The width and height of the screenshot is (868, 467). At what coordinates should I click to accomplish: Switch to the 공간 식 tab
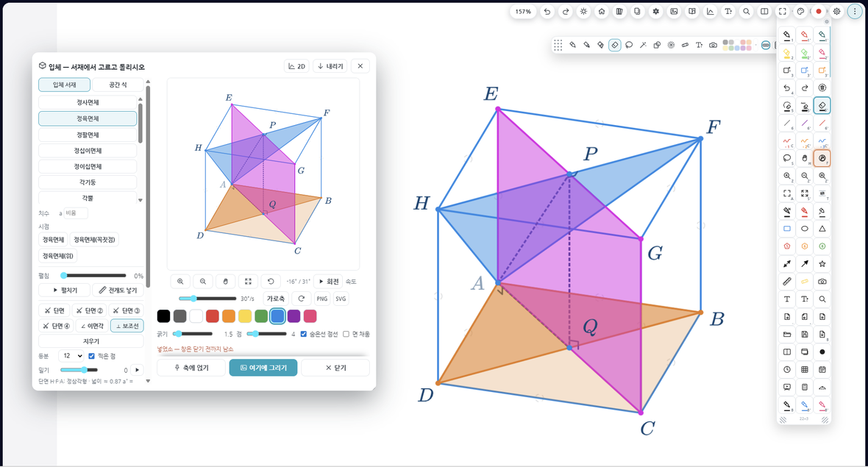click(x=118, y=85)
